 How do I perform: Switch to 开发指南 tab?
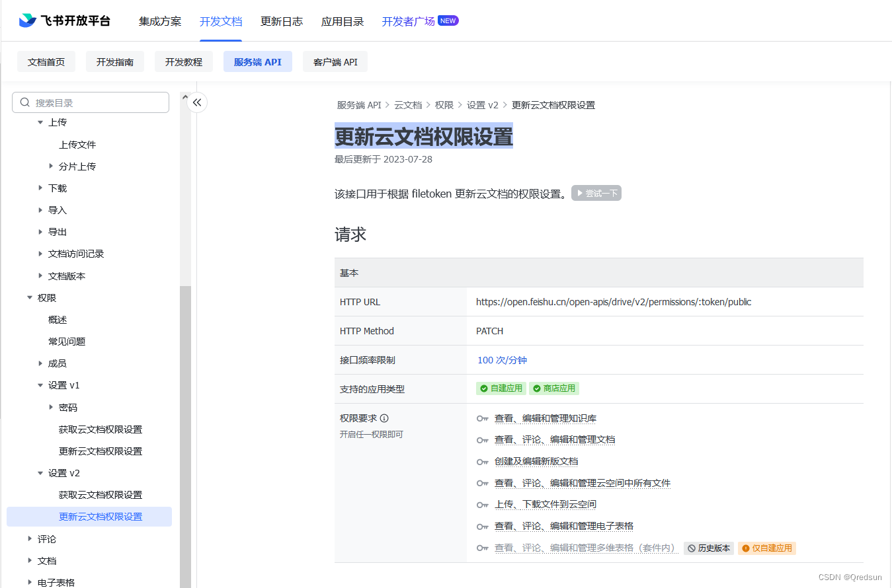point(115,62)
